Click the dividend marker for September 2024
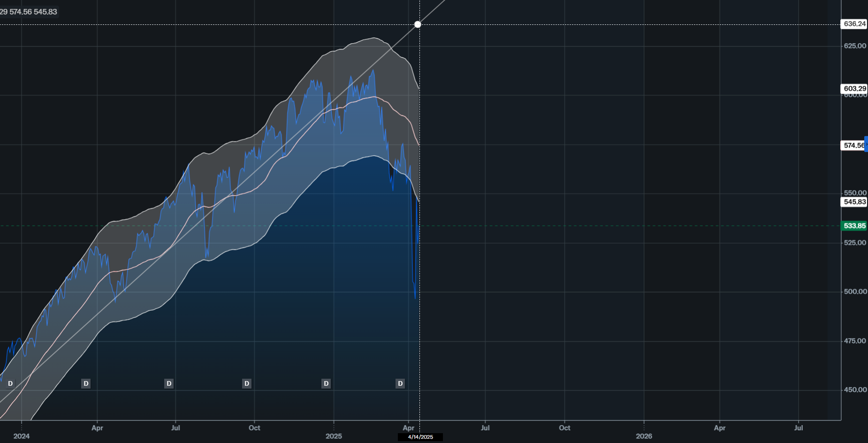Image resolution: width=868 pixels, height=443 pixels. tap(247, 383)
